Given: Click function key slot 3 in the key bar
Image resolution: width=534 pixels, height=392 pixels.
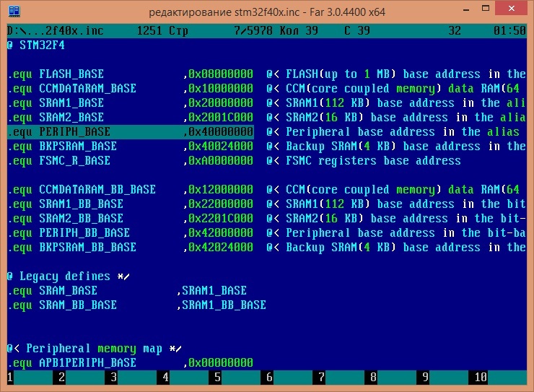Looking at the screenshot, I should tap(133, 378).
